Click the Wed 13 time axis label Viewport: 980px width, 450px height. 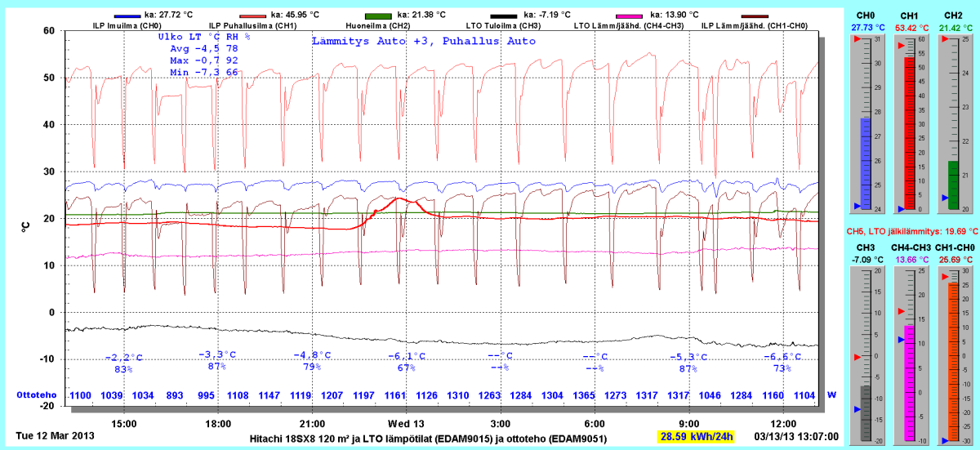click(406, 424)
